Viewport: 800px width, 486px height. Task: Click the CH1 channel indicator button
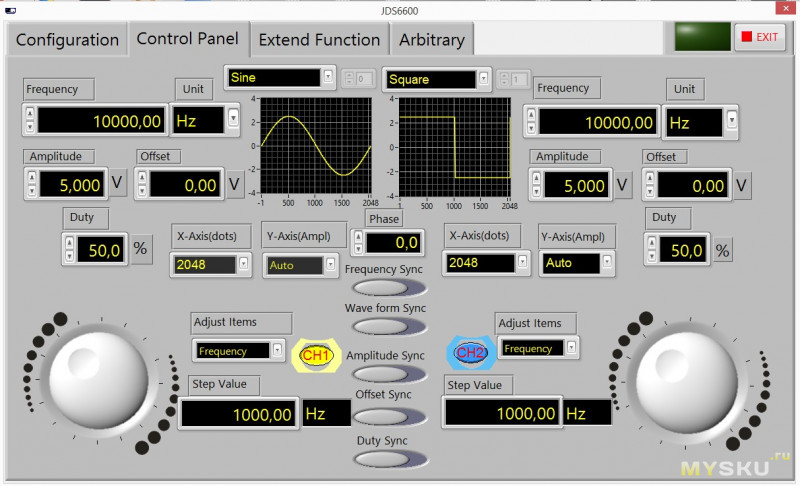tap(316, 355)
